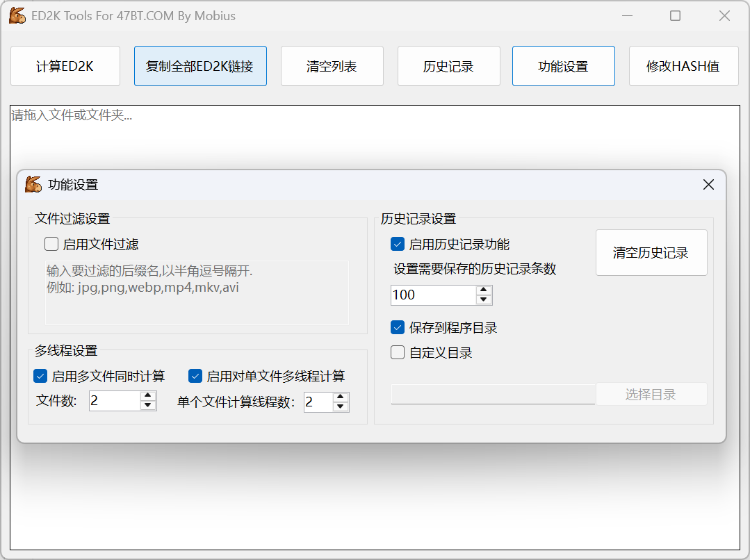Screen dimensions: 750x560
Task: Click 复制全部ED2K链接 button
Action: point(200,66)
